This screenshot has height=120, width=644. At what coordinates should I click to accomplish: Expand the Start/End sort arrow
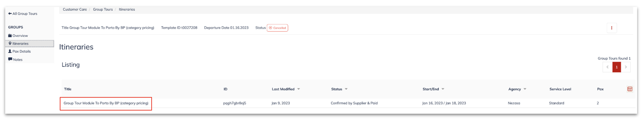(443, 89)
